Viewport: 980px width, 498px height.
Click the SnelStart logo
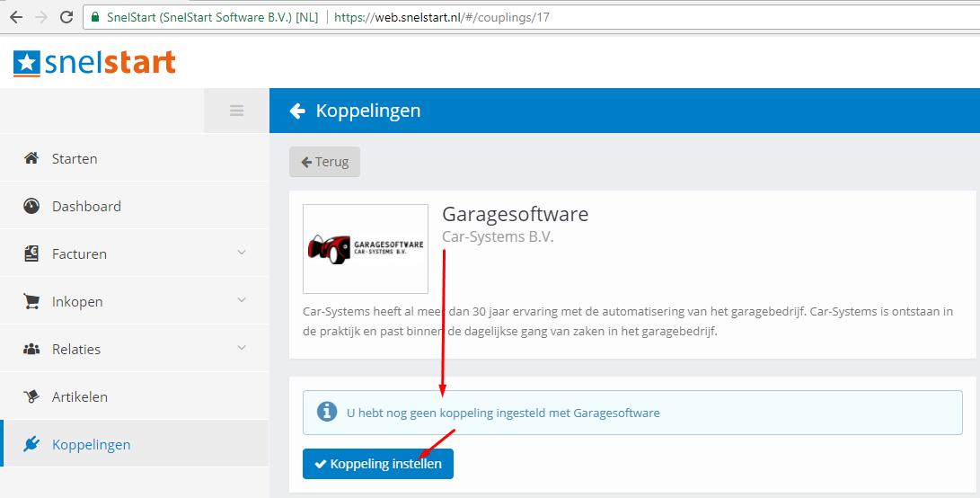(x=94, y=63)
